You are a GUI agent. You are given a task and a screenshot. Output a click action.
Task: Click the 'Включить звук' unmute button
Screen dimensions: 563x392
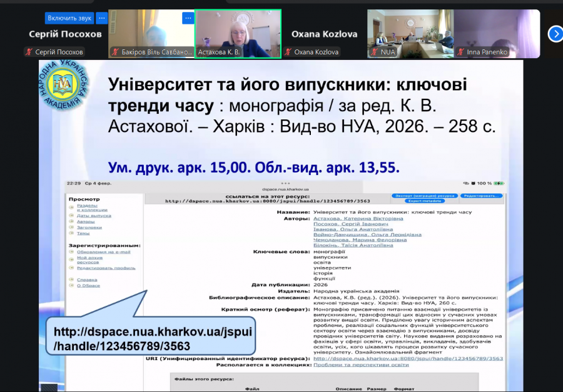[68, 18]
